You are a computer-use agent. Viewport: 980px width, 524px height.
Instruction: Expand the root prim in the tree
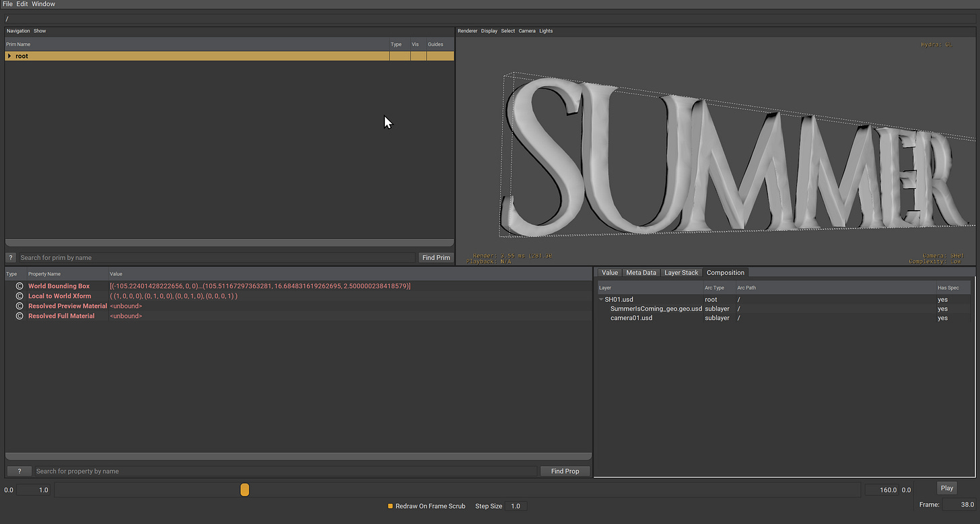pos(9,56)
